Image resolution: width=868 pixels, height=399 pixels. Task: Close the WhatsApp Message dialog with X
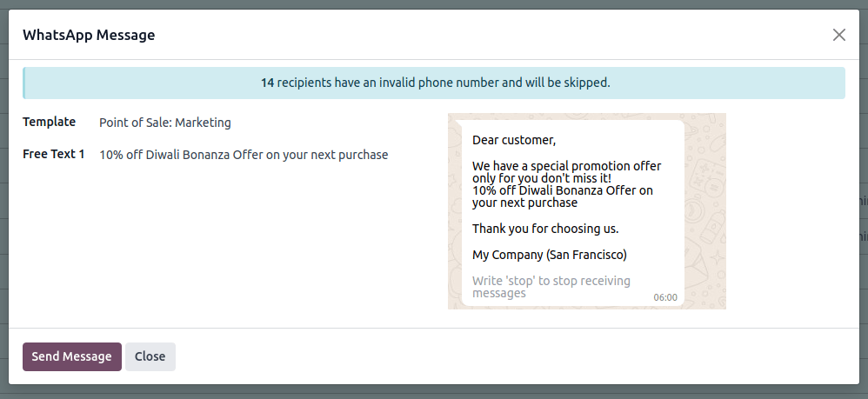[x=838, y=35]
